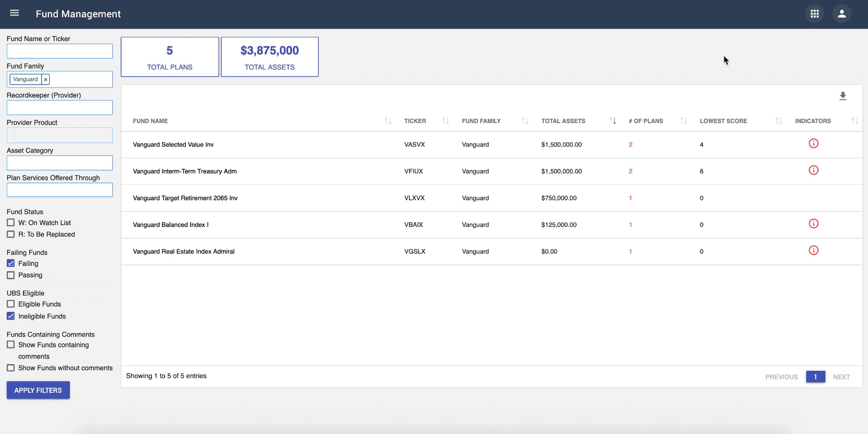Click the $750,000.00 total assets cell
868x434 pixels.
tap(559, 198)
